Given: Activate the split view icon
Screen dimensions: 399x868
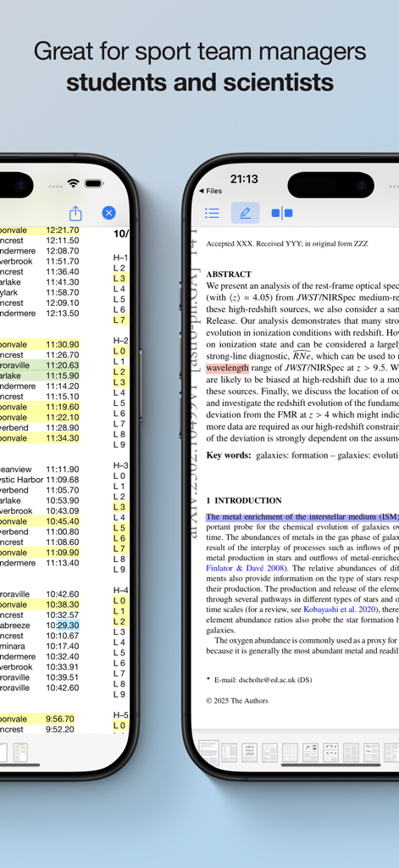Looking at the screenshot, I should (282, 213).
